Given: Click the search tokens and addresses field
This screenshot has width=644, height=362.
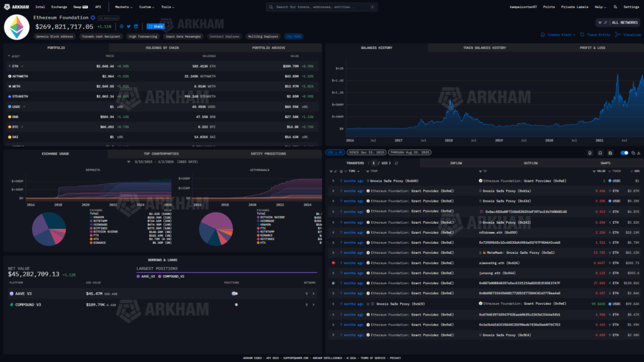Looking at the screenshot, I should click(x=322, y=7).
